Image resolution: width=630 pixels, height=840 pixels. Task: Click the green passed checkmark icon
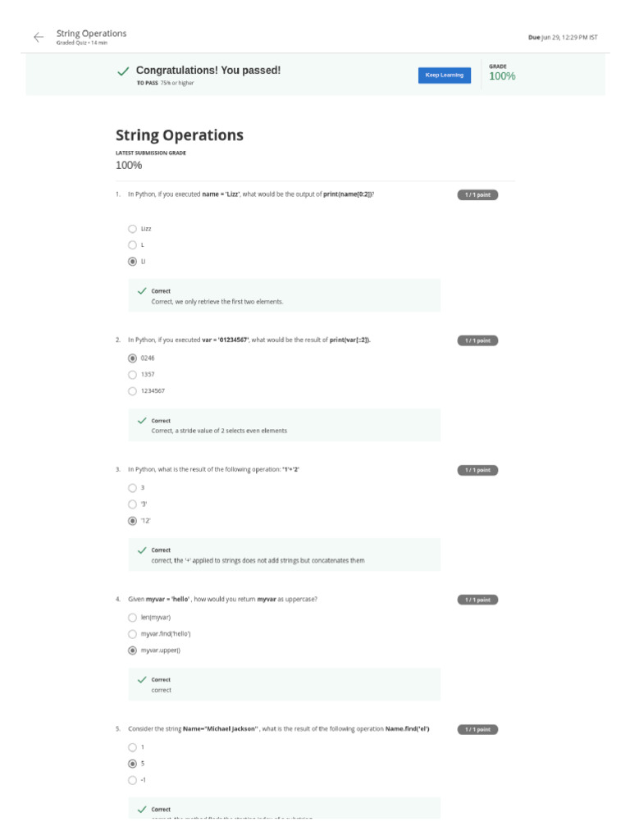point(123,73)
